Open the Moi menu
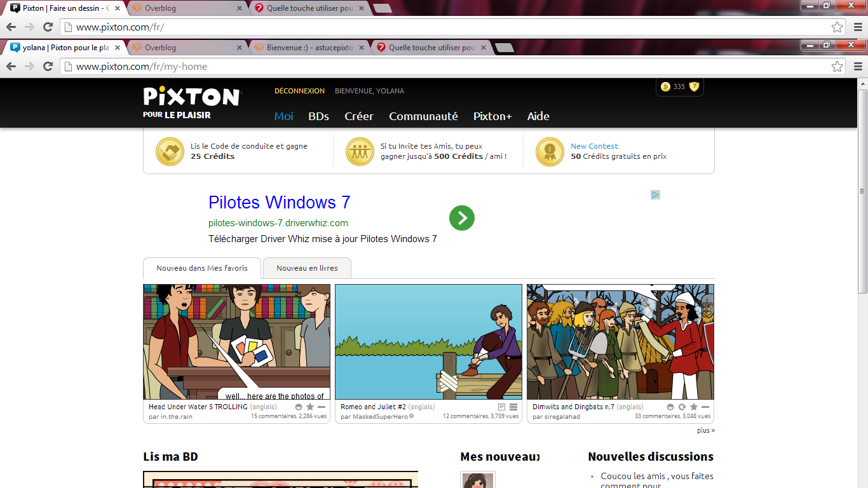This screenshot has width=868, height=488. [283, 116]
